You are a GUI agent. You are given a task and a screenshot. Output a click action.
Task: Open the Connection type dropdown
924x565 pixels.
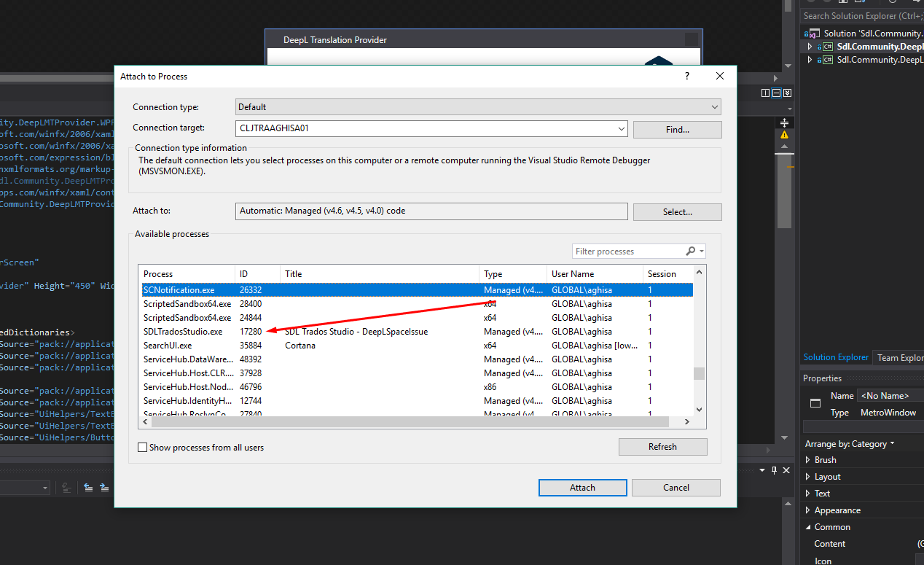[x=714, y=107]
